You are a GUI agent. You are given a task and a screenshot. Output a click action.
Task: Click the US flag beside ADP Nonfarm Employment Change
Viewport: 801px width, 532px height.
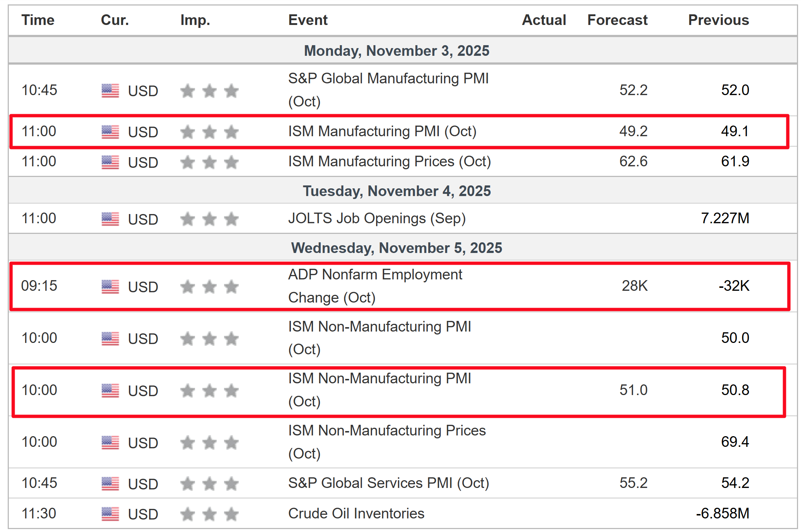pyautogui.click(x=110, y=287)
